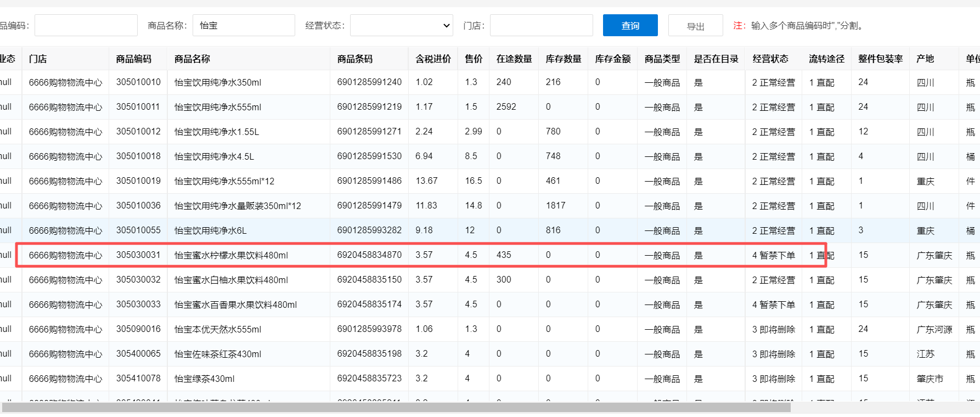Select row 怡宝佐味茶红茶430ml
The width and height of the screenshot is (980, 417).
217,354
